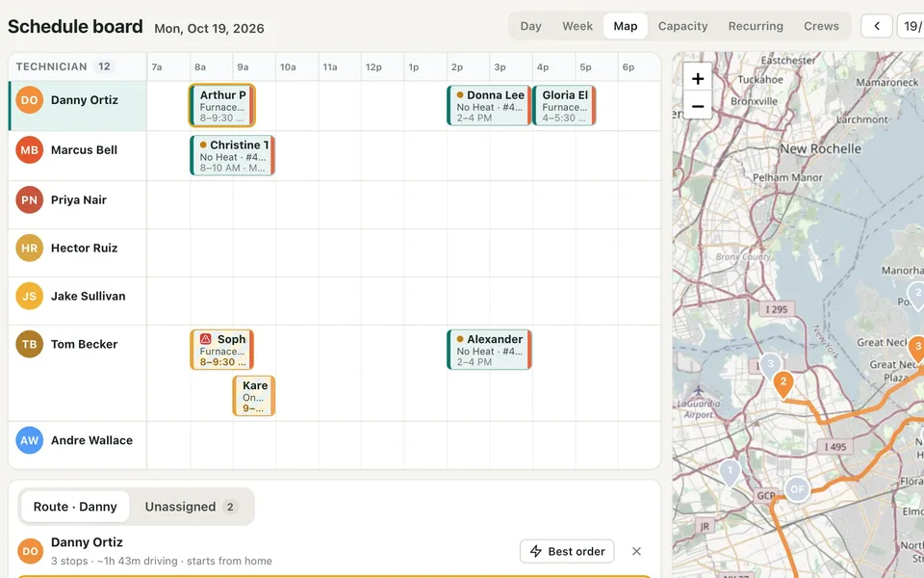The image size is (924, 578).
Task: Click the TECHNICIAN column header
Action: click(51, 66)
